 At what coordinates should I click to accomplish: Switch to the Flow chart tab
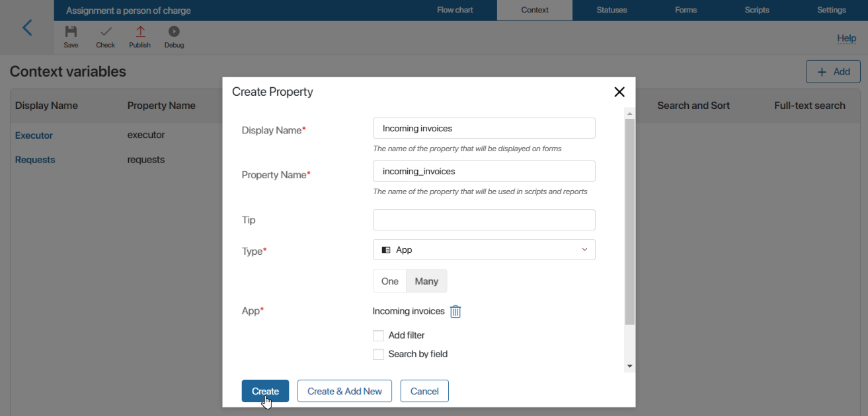tap(455, 10)
